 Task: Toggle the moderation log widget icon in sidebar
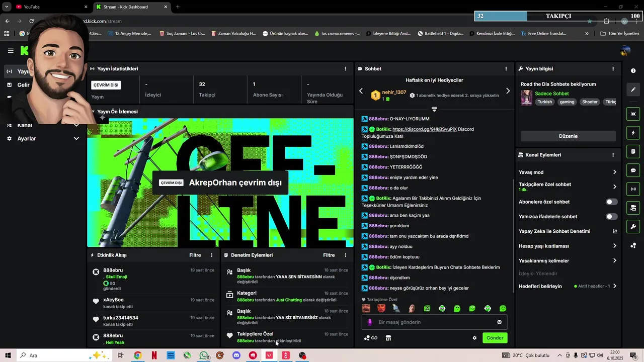pos(633,152)
